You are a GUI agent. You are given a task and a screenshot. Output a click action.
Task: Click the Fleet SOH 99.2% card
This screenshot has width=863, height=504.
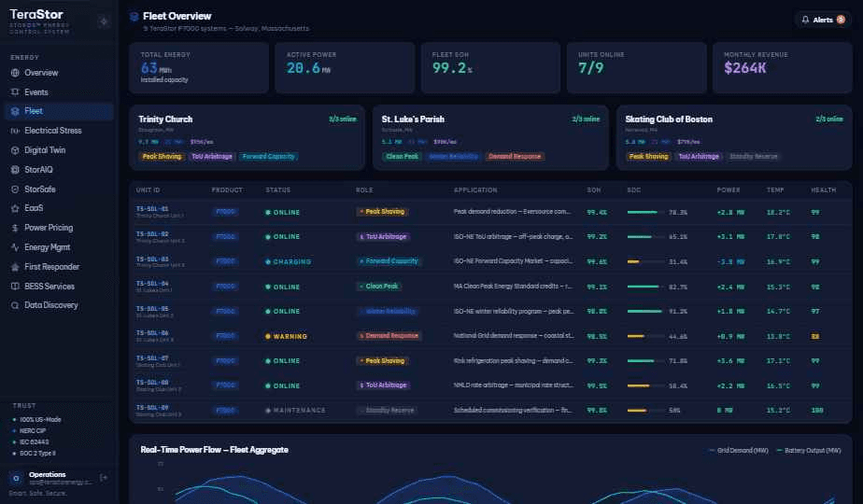490,68
